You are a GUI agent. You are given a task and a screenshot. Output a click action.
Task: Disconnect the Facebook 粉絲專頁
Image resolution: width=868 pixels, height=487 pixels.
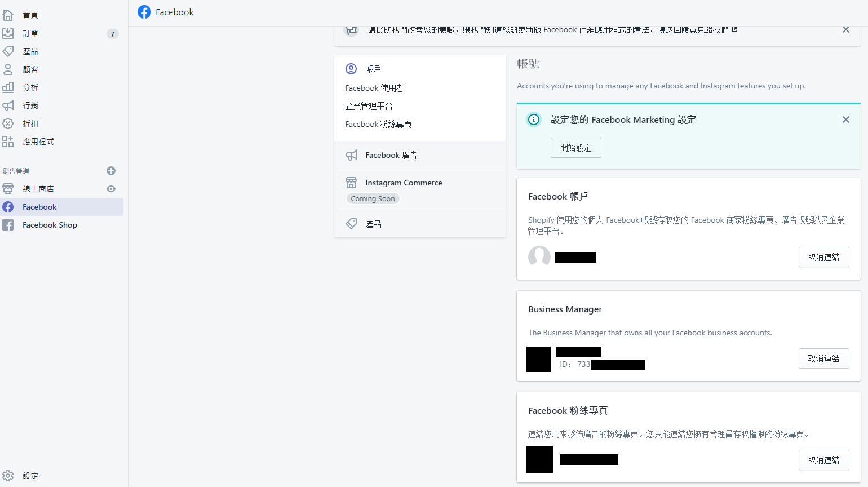[824, 460]
